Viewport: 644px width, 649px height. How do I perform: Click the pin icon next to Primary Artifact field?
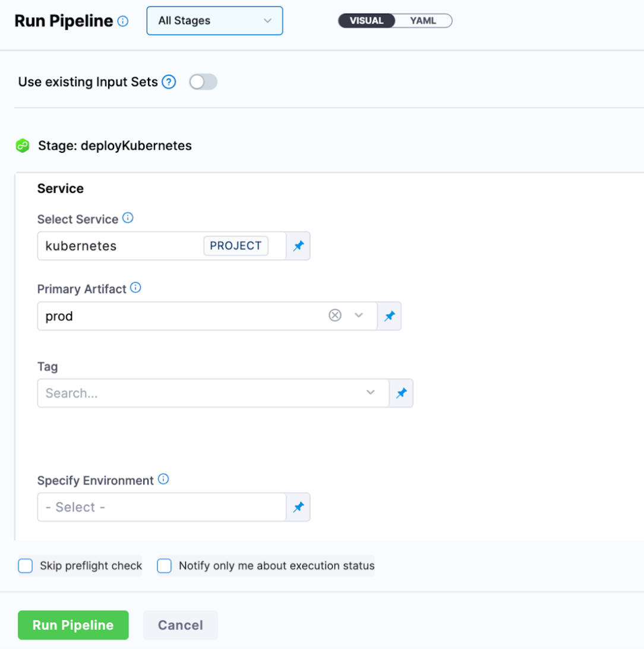pos(389,316)
